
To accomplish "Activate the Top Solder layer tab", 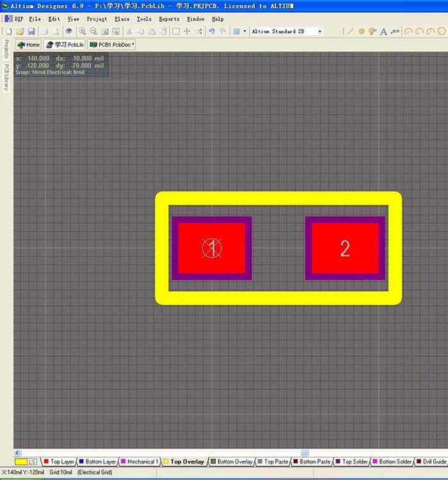I will (x=351, y=461).
